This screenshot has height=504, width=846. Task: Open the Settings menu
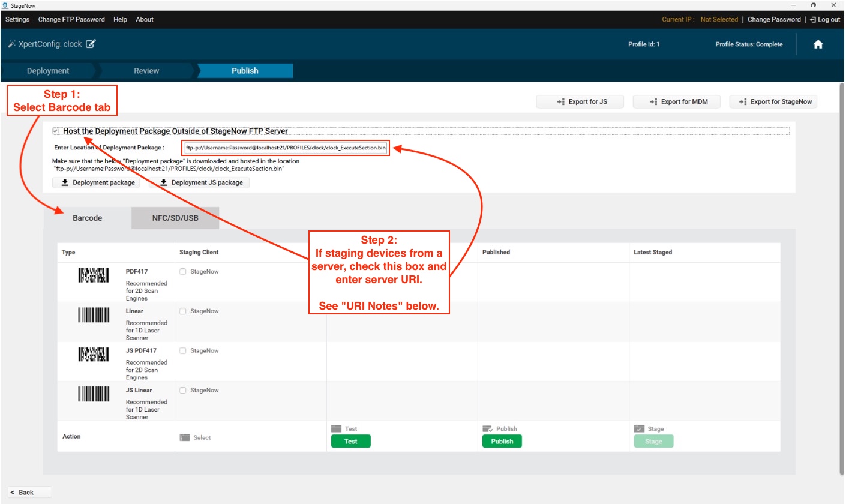click(17, 19)
